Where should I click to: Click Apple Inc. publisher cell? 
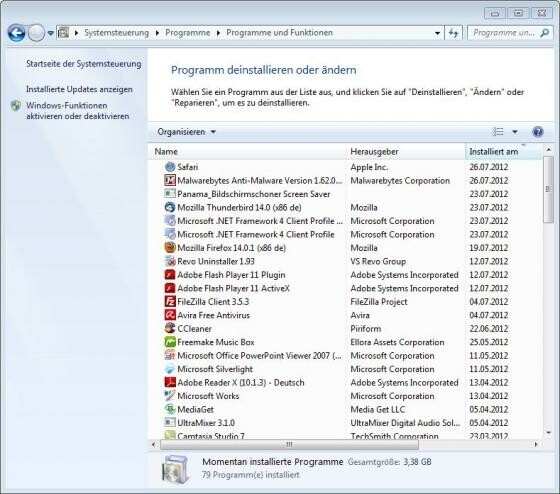tap(369, 167)
